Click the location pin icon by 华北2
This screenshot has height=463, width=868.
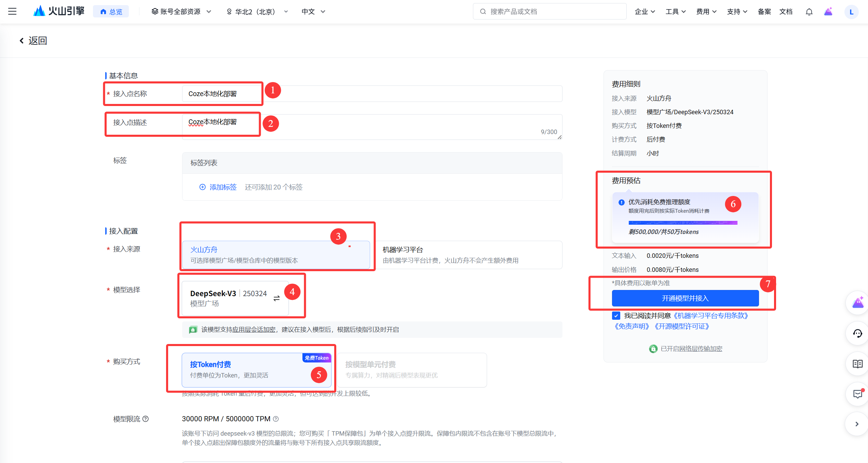tap(229, 12)
